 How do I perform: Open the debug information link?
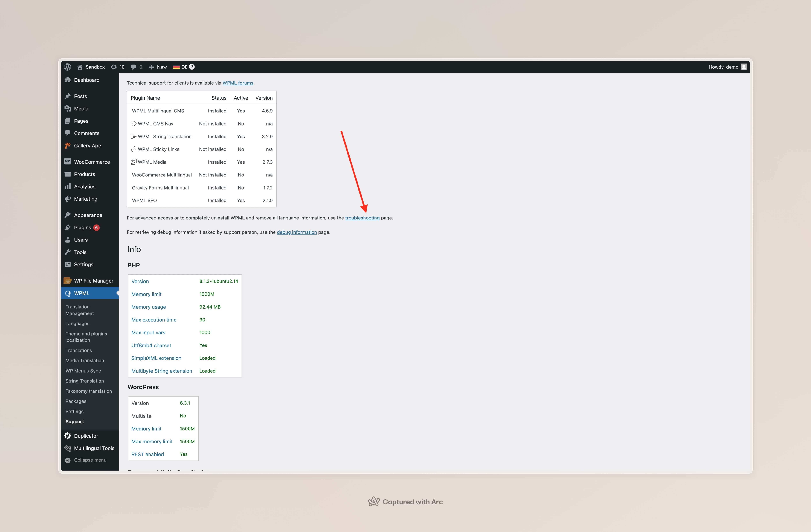click(297, 232)
